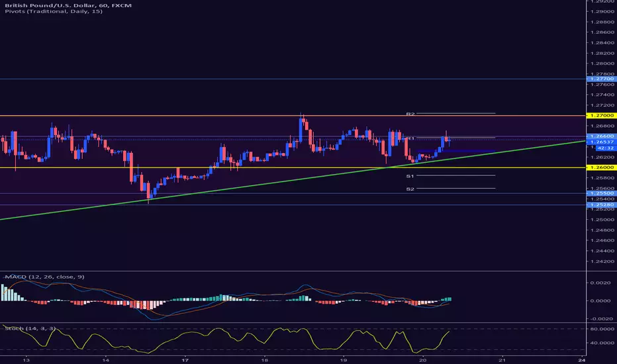Select the S2 pivot label
The height and width of the screenshot is (364, 617).
pyautogui.click(x=410, y=189)
